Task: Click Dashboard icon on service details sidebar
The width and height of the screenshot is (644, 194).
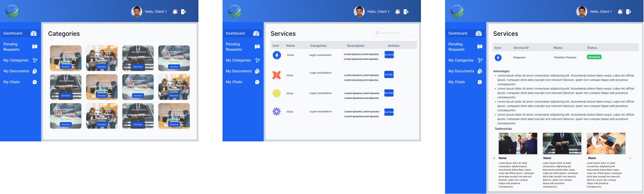Action: click(x=479, y=33)
